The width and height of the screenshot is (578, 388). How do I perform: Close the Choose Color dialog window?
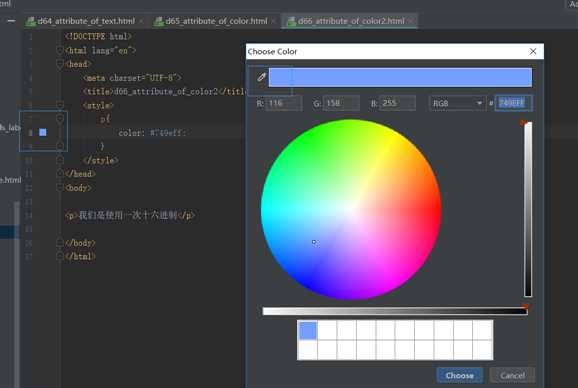pos(533,51)
